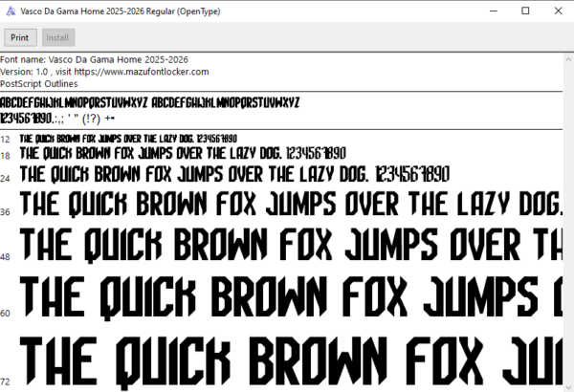Image resolution: width=574 pixels, height=392 pixels.
Task: Click the size 12 sample label
Action: pyautogui.click(x=5, y=140)
